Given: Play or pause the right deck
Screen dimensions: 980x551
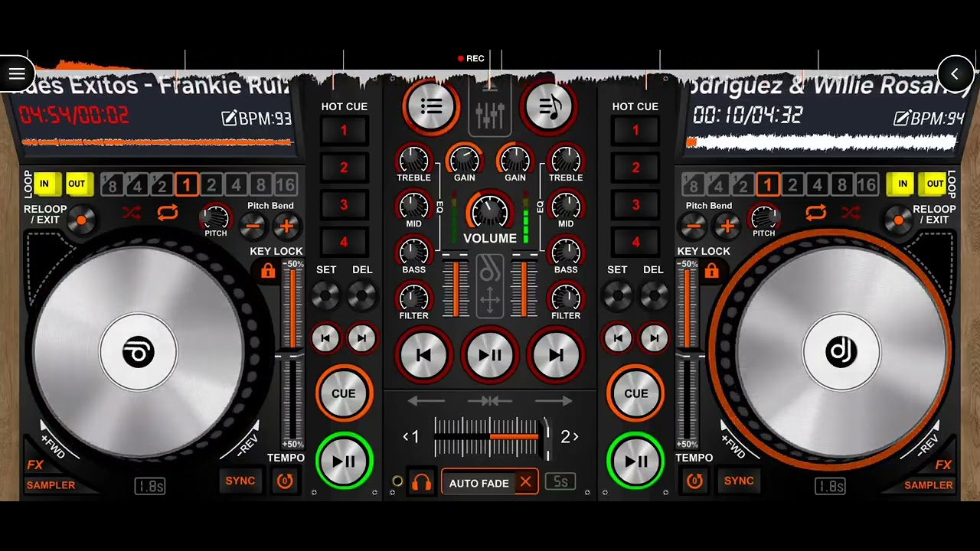Looking at the screenshot, I should click(x=635, y=461).
